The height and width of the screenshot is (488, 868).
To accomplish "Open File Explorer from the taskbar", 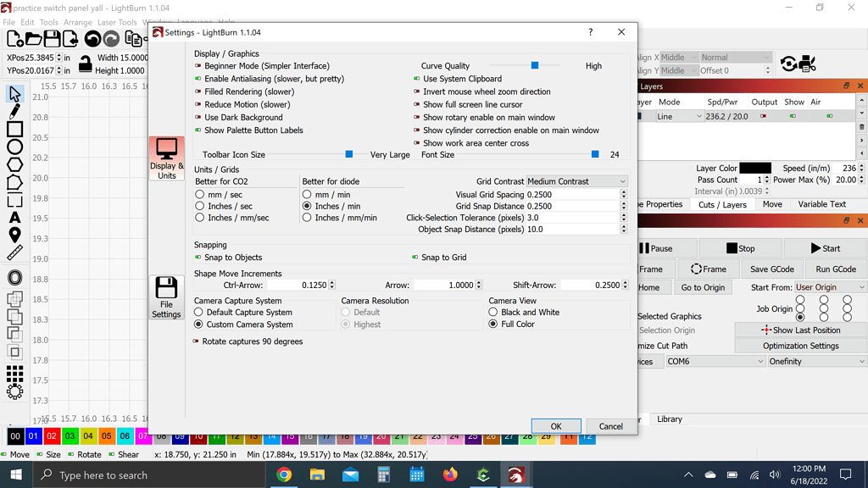I will click(x=317, y=474).
